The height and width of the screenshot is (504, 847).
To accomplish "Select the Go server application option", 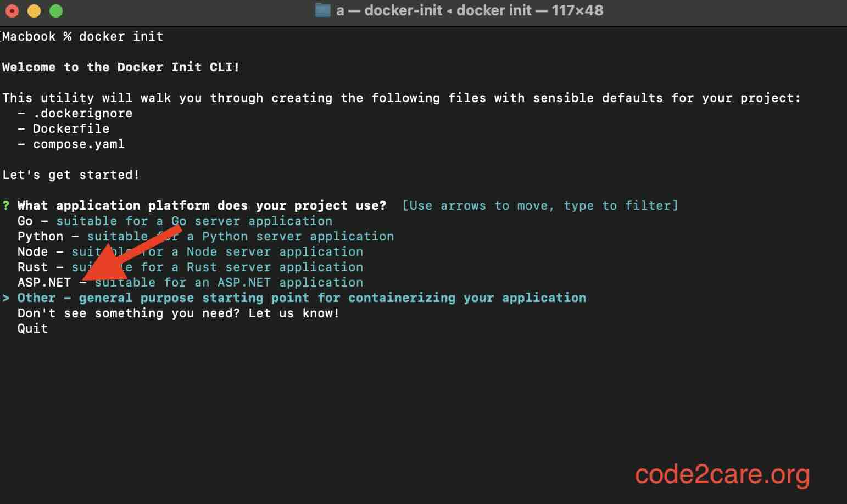I will pos(175,221).
